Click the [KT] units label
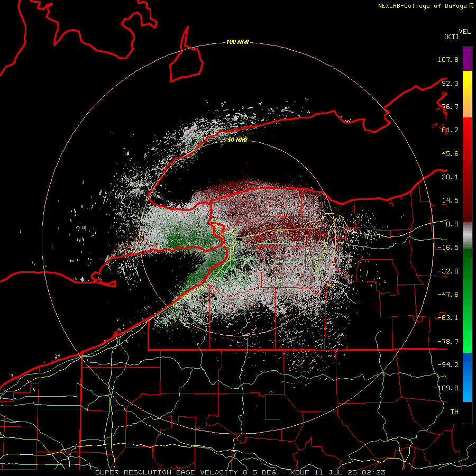 click(x=452, y=36)
